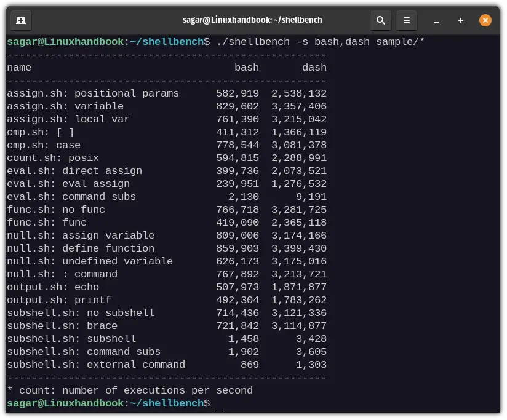This screenshot has height=420, width=507.
Task: Click the bash column header
Action: tap(247, 68)
